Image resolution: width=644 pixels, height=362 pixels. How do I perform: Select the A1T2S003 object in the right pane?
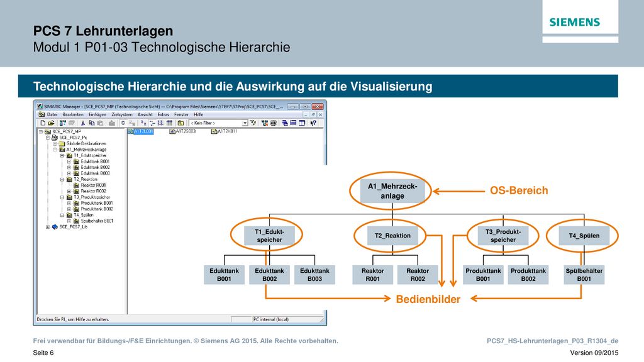[182, 131]
